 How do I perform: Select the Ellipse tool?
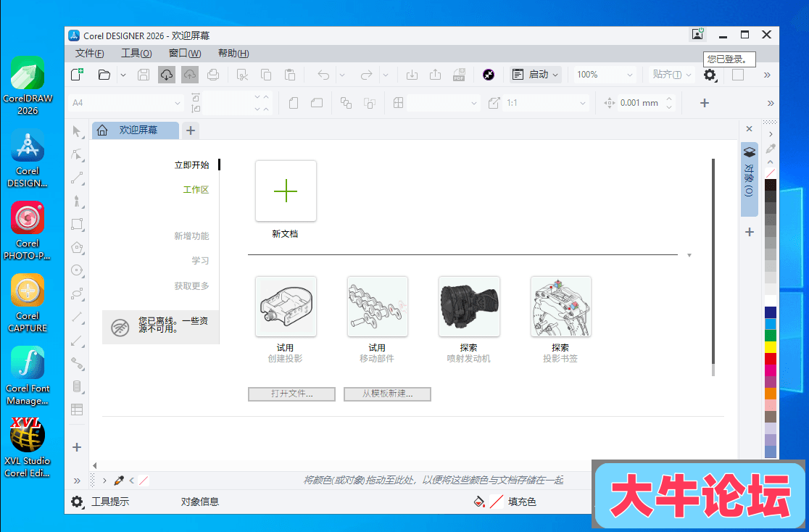pyautogui.click(x=77, y=270)
